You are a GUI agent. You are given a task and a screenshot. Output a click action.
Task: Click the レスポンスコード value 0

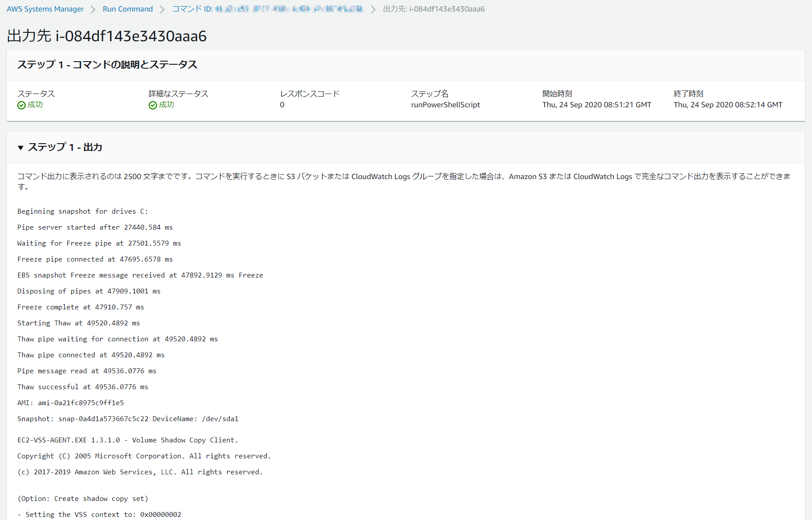click(282, 105)
